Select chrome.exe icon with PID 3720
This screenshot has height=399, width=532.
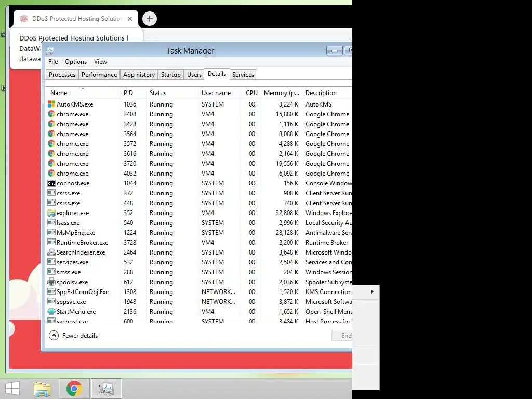pos(51,163)
